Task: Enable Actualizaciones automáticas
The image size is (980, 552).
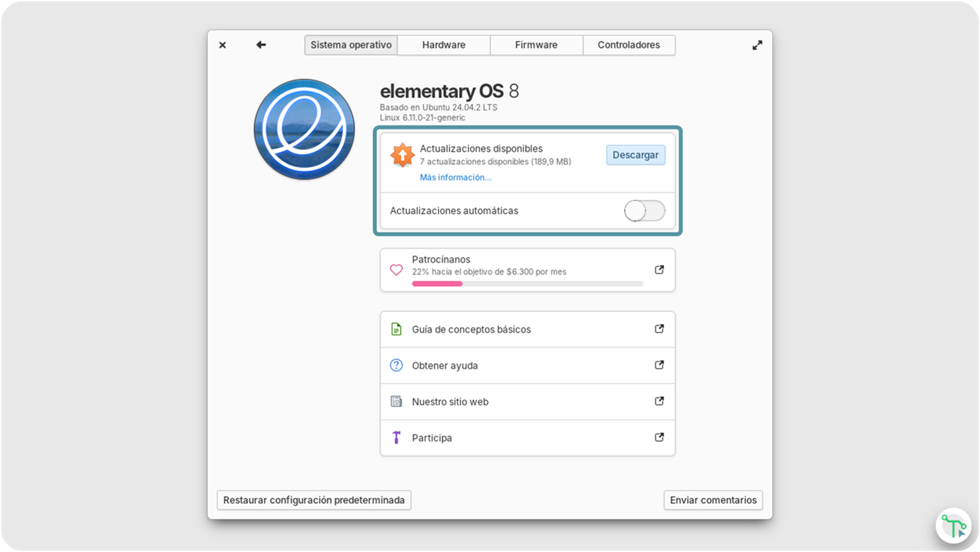Action: pyautogui.click(x=645, y=210)
